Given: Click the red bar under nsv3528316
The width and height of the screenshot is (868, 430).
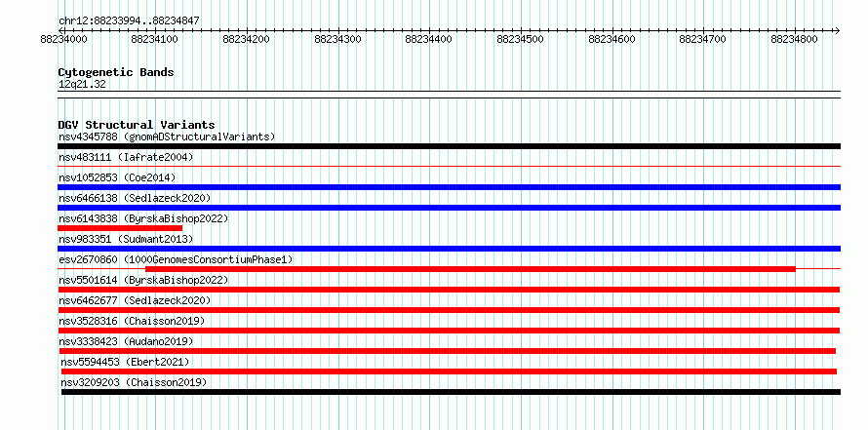Looking at the screenshot, I should 449,331.
